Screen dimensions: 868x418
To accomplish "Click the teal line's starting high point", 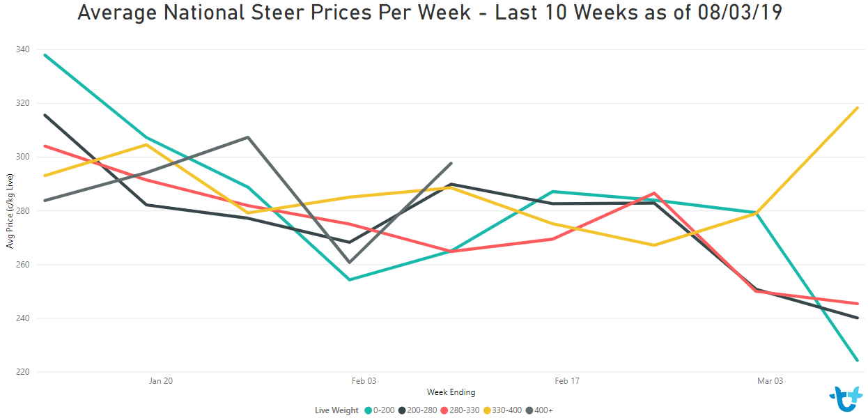I will 45,54.
